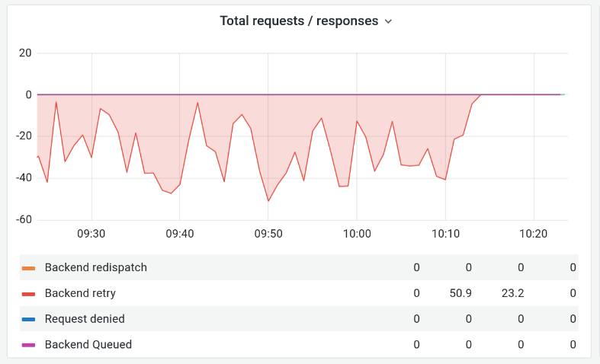
Task: Click the 10:00 time axis label
Action: [356, 235]
